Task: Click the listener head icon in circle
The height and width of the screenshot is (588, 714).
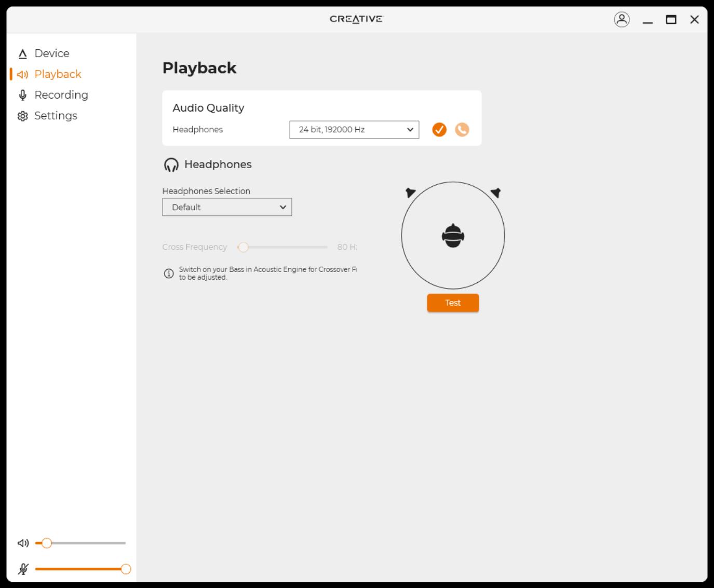Action: (453, 236)
